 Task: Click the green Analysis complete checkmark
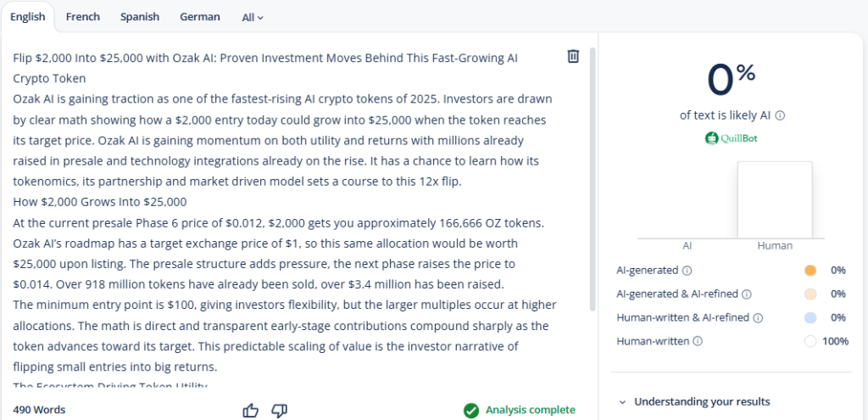tap(471, 410)
